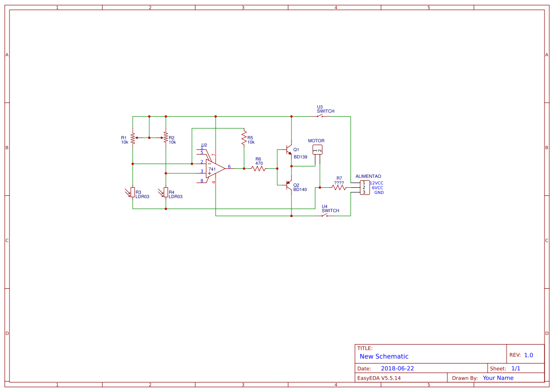This screenshot has width=554, height=392.
Task: Select the R7 resistor zigzag symbol
Action: (339, 188)
